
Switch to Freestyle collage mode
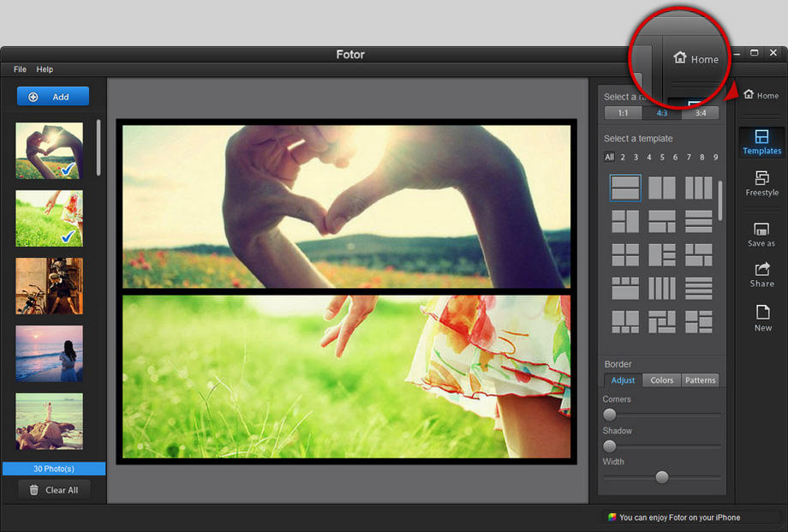[761, 183]
